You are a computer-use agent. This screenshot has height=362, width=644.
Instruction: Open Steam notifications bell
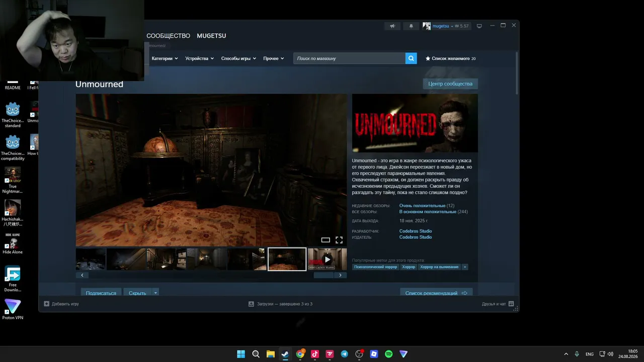point(411,26)
